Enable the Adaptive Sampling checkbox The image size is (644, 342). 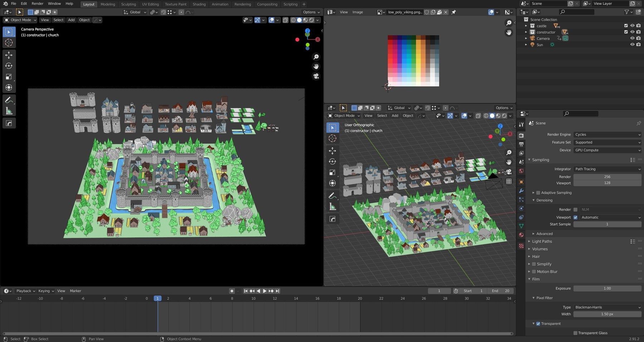[538, 193]
